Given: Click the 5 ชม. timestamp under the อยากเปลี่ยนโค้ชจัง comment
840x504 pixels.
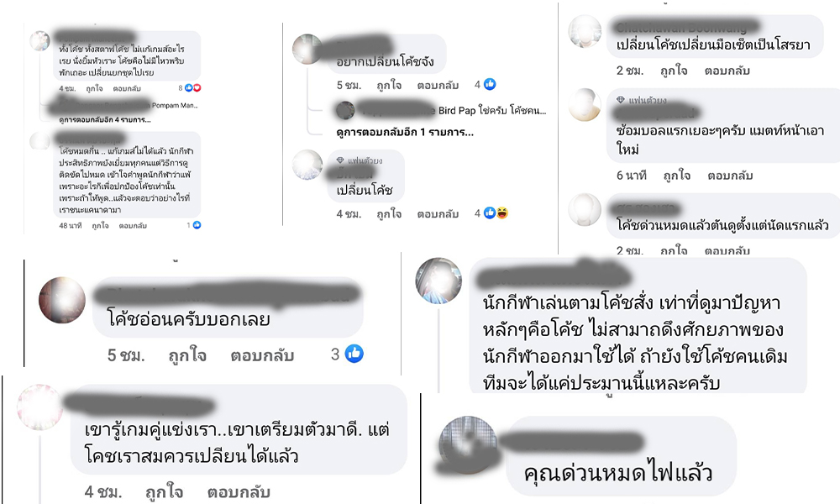Looking at the screenshot, I should click(x=349, y=85).
